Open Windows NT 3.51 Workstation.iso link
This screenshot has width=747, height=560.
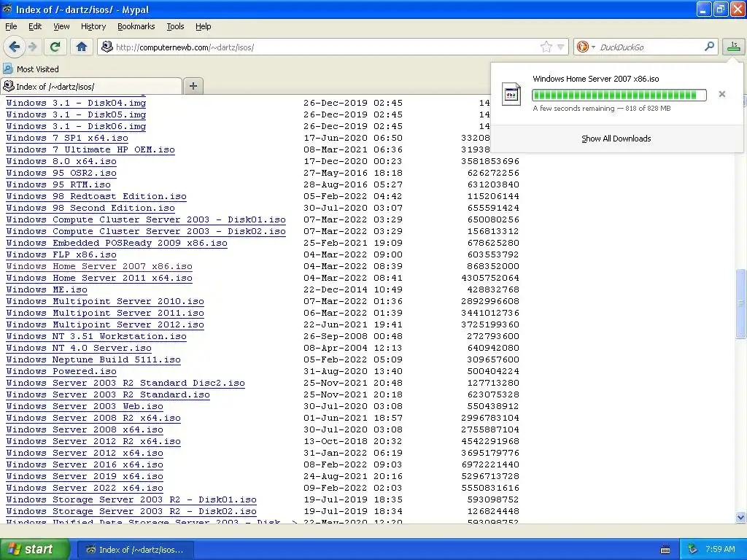(x=96, y=336)
